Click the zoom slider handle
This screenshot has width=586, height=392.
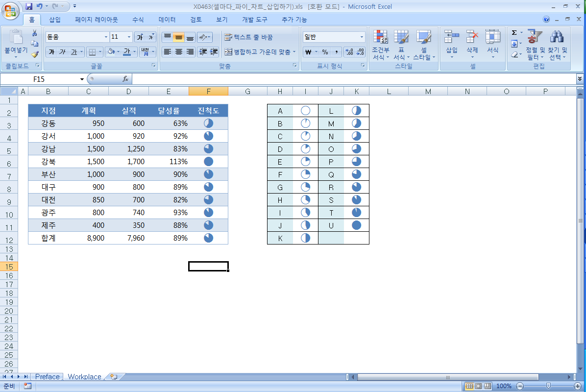click(x=548, y=386)
